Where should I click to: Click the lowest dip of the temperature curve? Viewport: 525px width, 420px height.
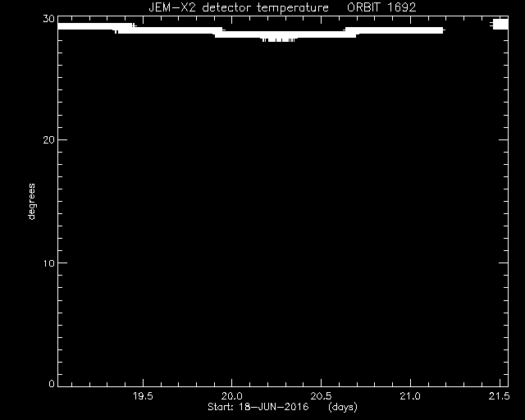point(279,40)
